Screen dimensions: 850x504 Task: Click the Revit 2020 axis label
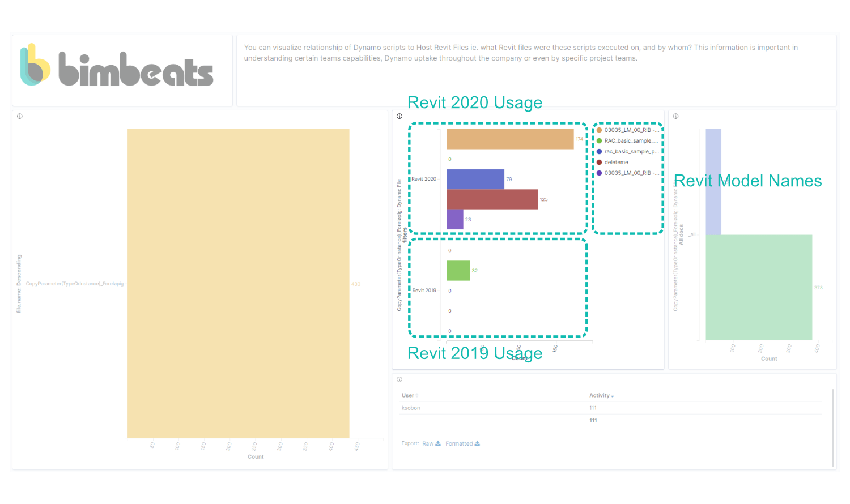coord(424,179)
